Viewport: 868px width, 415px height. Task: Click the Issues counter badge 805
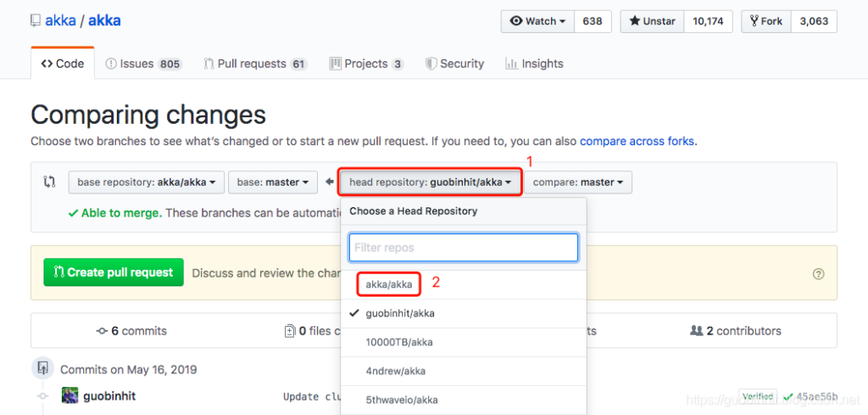tap(170, 64)
